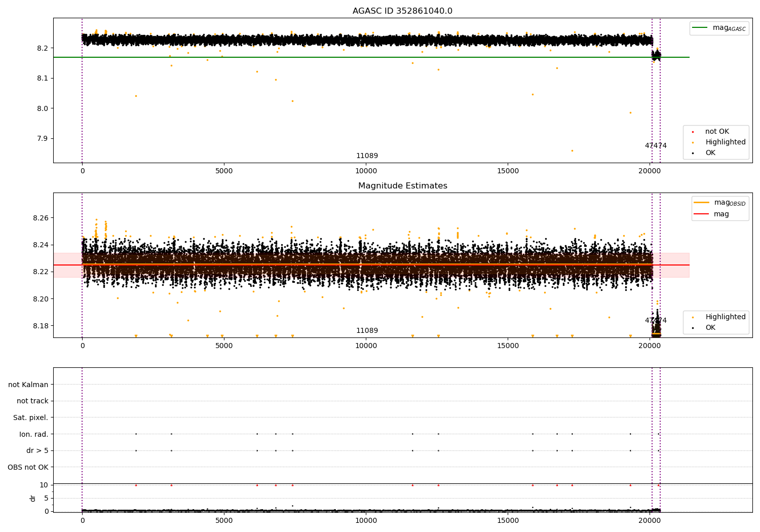The width and height of the screenshot is (760, 532).
Task: Click 'OK' in the Magnitude Estimates legend
Action: point(710,328)
